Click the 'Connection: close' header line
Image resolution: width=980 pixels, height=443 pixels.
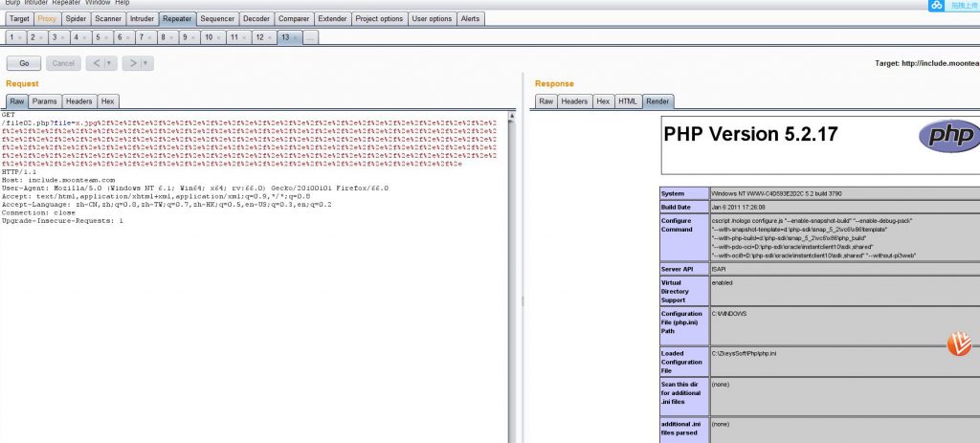[x=38, y=212]
